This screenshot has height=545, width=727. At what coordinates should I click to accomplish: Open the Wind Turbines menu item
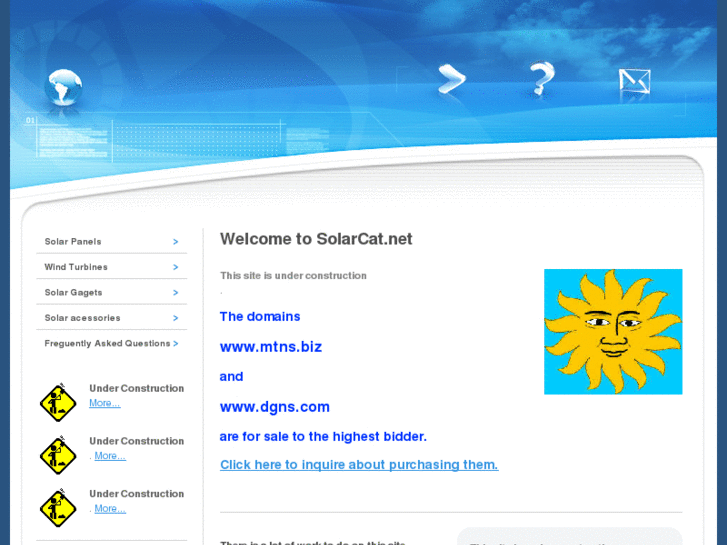(x=112, y=267)
